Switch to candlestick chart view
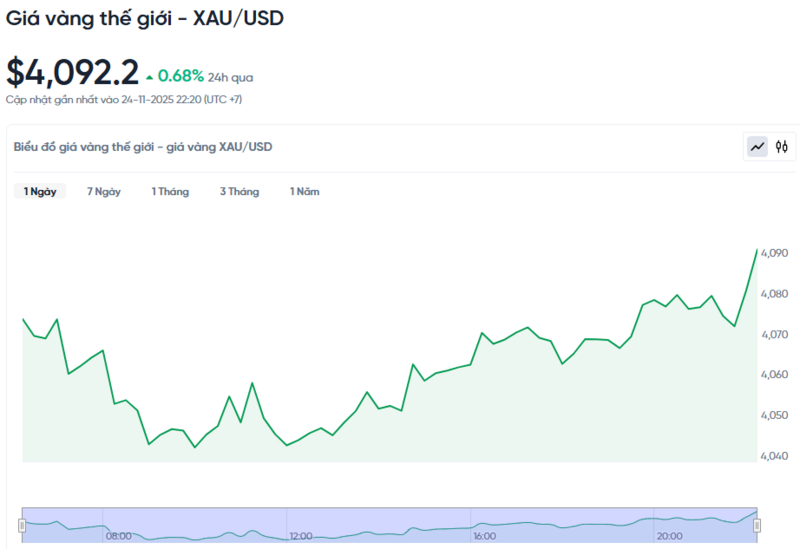 pyautogui.click(x=782, y=147)
